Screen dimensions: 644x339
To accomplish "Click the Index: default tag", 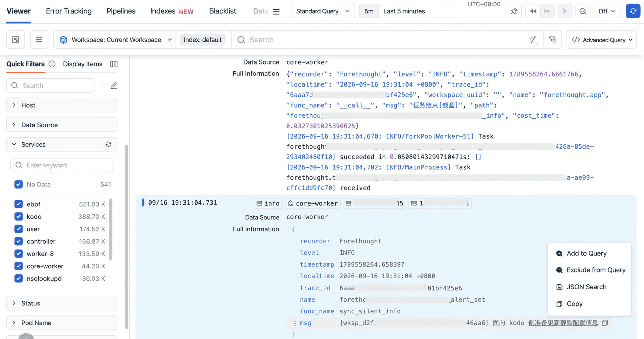I will tap(203, 40).
